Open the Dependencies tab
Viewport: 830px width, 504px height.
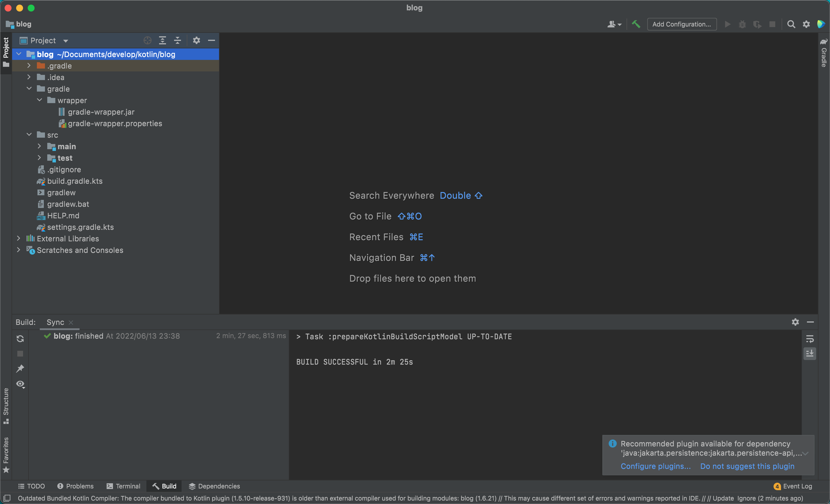214,486
